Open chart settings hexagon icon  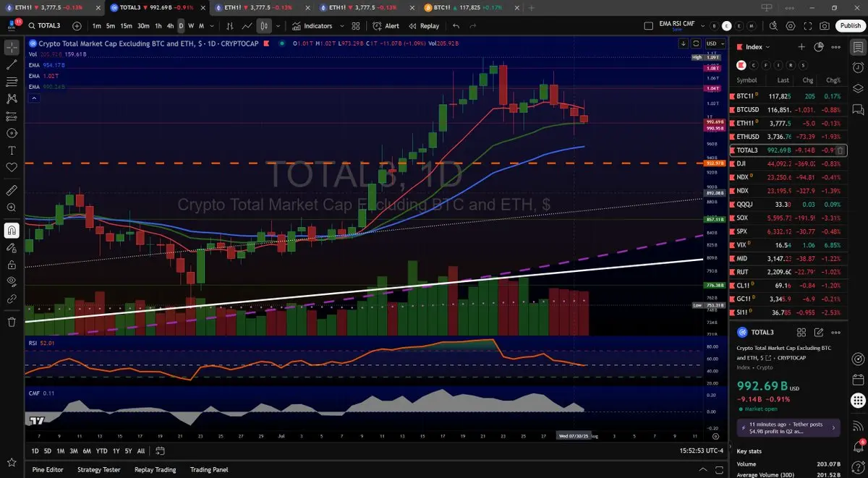[x=790, y=26]
